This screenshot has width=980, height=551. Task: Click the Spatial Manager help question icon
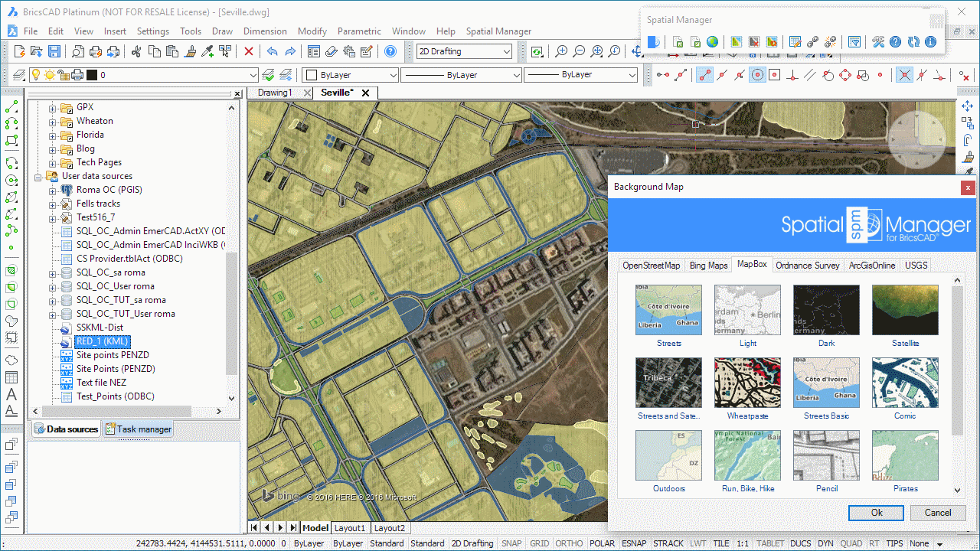click(x=895, y=41)
